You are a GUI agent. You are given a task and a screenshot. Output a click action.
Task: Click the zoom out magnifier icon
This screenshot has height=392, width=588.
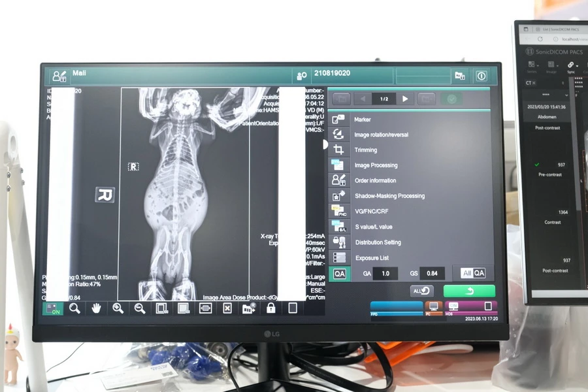tap(140, 308)
